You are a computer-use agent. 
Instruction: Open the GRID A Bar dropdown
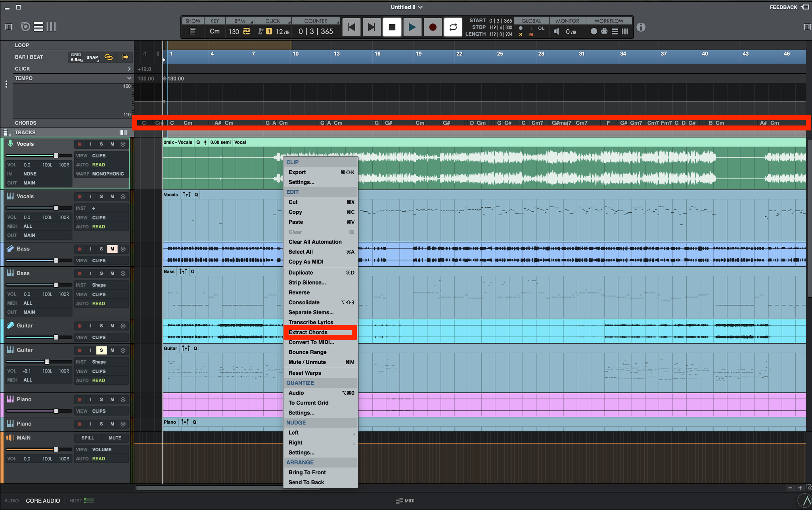tap(77, 57)
